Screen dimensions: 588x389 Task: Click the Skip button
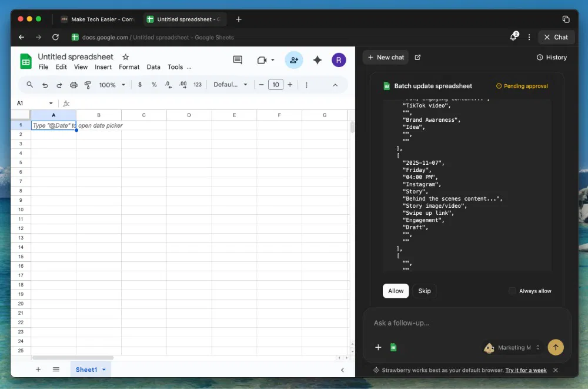point(425,291)
